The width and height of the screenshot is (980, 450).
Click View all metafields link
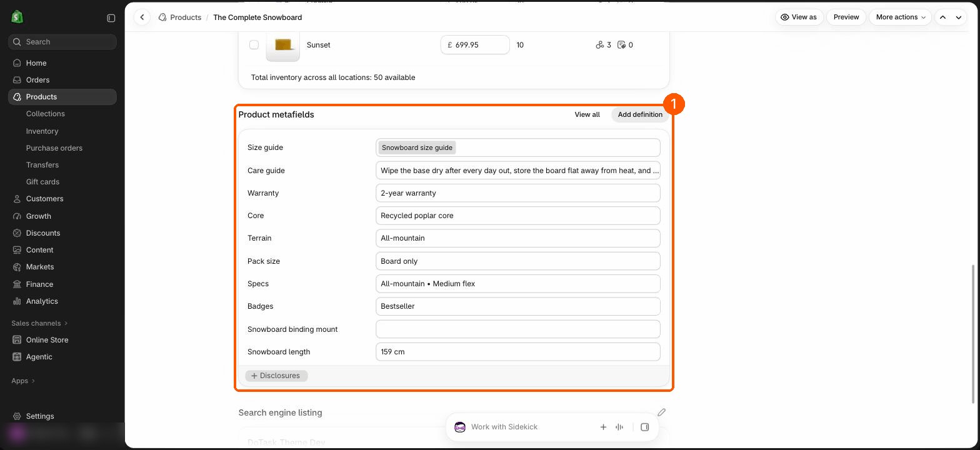[x=587, y=114]
